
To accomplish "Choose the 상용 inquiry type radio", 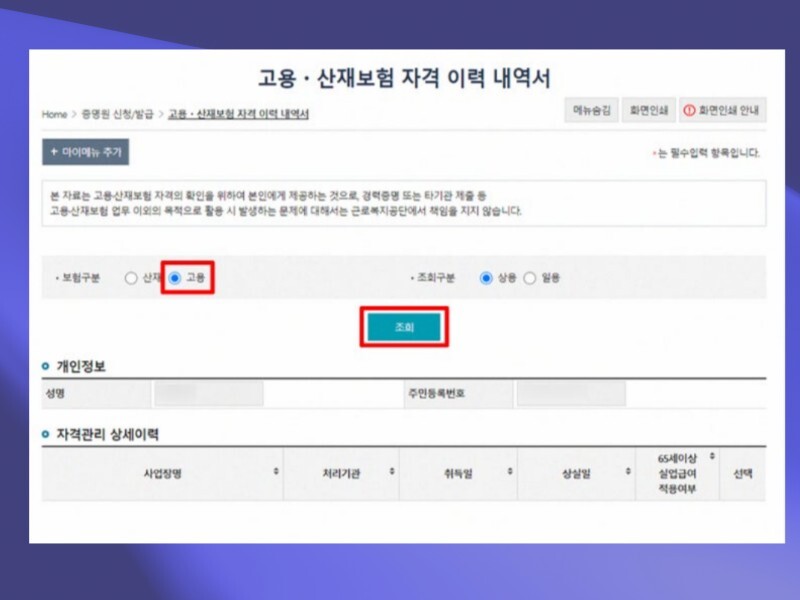I will (x=486, y=278).
